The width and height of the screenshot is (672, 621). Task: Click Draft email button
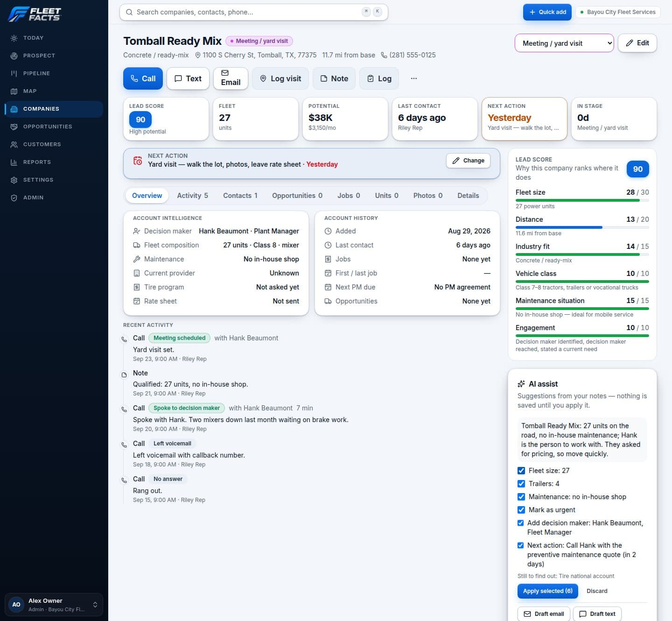coord(544,614)
